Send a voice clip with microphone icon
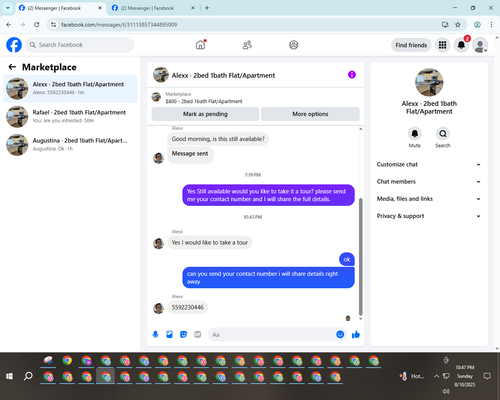Screen dimensions: 500x400 tap(155, 334)
